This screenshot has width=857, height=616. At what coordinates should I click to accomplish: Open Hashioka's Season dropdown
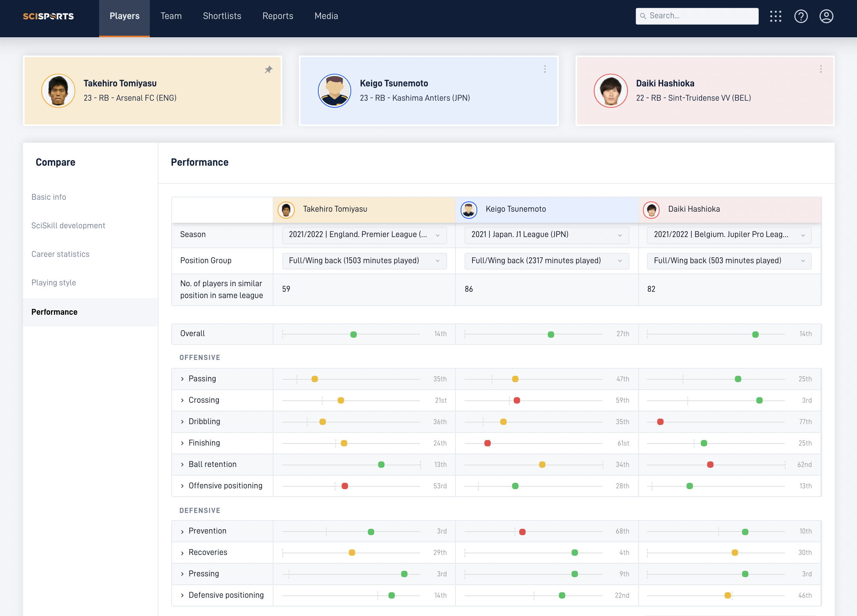[729, 235]
